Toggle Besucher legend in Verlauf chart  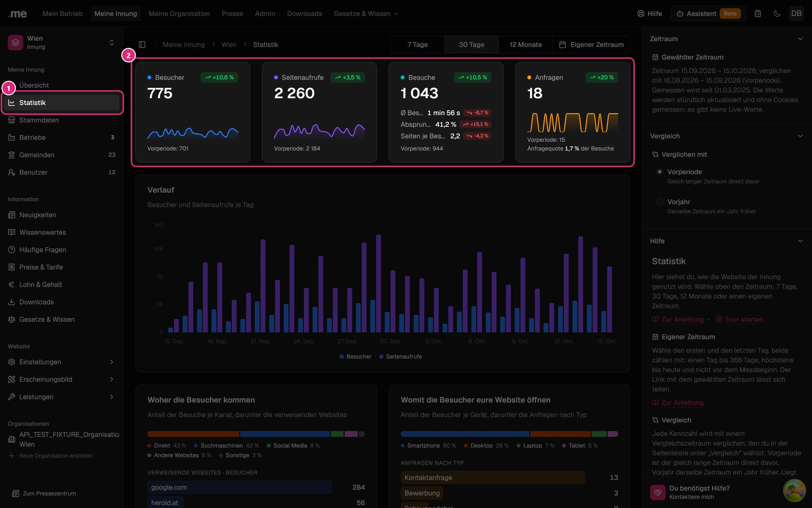click(355, 357)
